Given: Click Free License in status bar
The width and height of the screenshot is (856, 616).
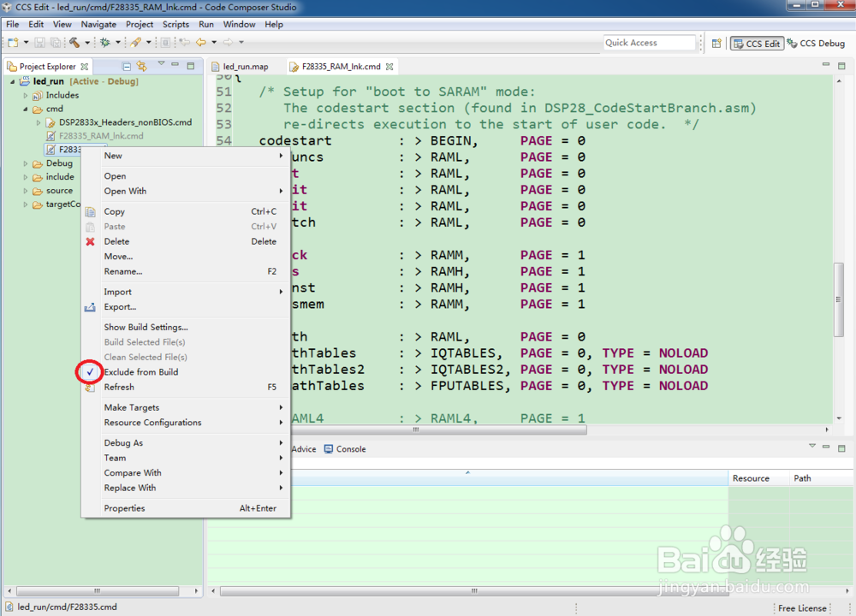Looking at the screenshot, I should [802, 608].
